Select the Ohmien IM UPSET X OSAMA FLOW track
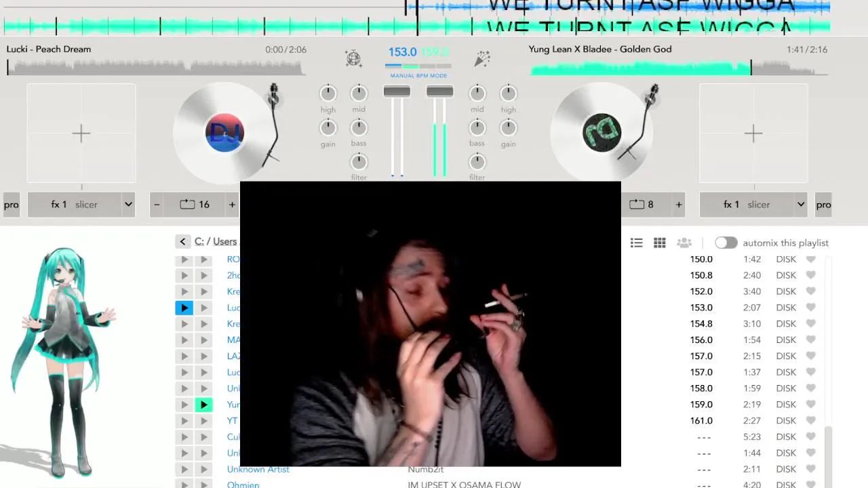The width and height of the screenshot is (868, 488). (x=502, y=485)
